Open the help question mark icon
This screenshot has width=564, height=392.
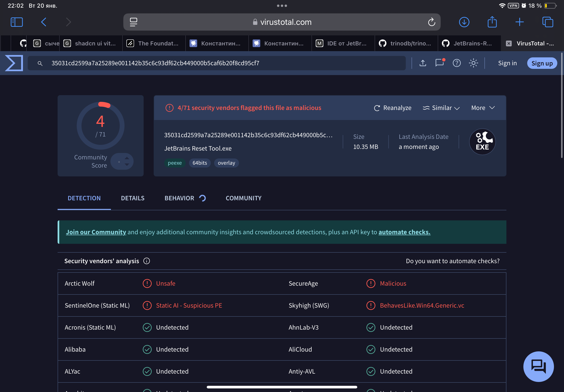click(456, 63)
